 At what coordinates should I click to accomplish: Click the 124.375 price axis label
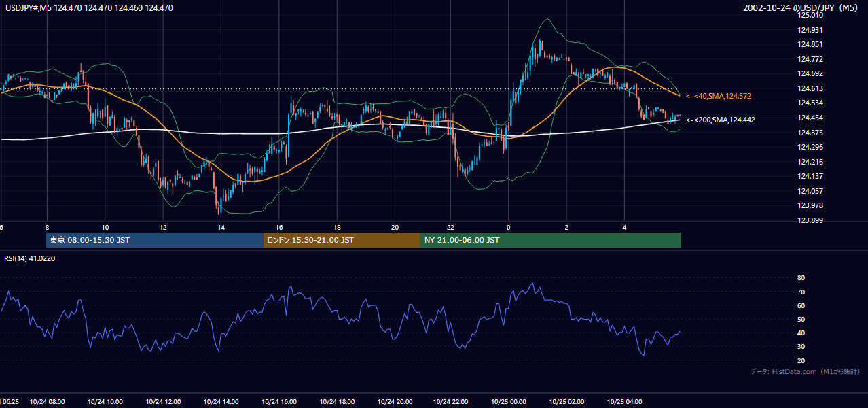810,133
